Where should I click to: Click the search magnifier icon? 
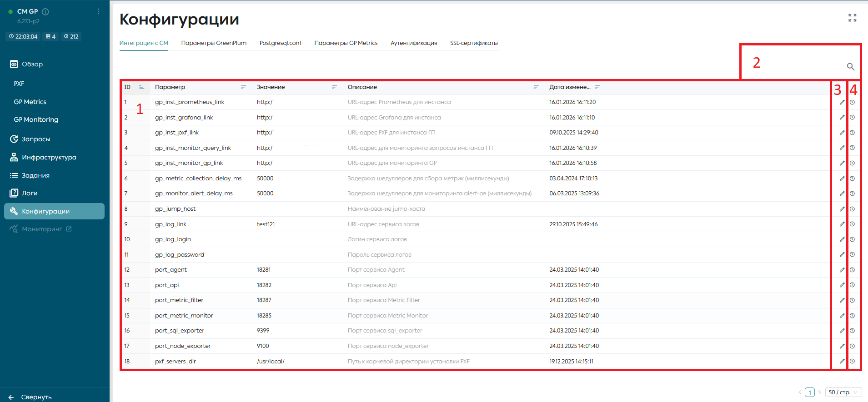850,67
